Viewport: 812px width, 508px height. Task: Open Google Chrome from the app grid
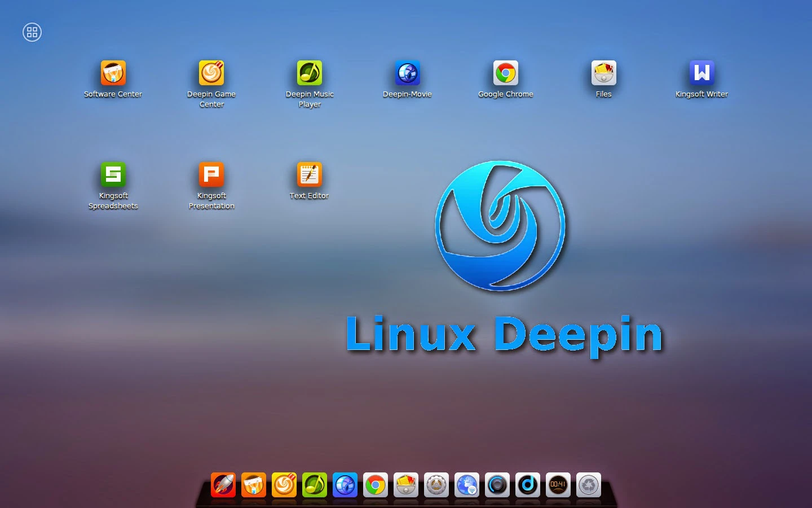[x=505, y=73]
